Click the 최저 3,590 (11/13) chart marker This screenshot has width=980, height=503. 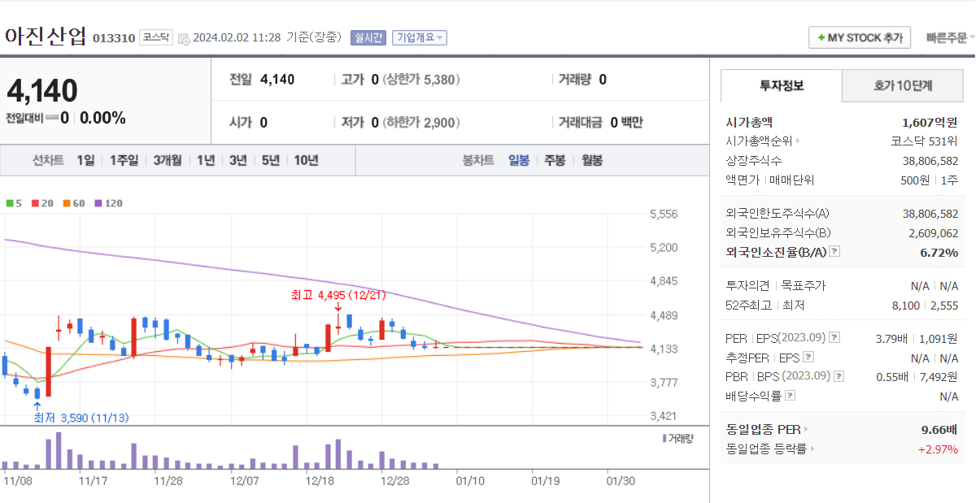pyautogui.click(x=81, y=418)
